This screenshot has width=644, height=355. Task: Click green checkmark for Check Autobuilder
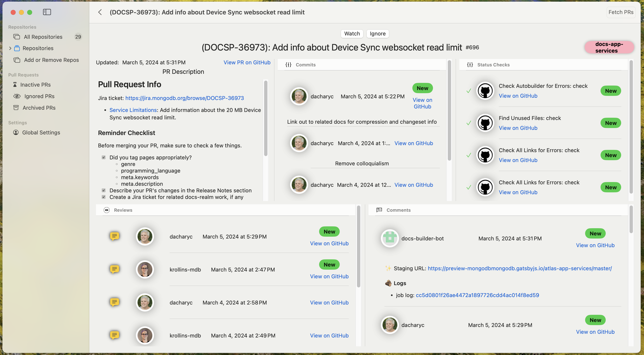pos(469,91)
